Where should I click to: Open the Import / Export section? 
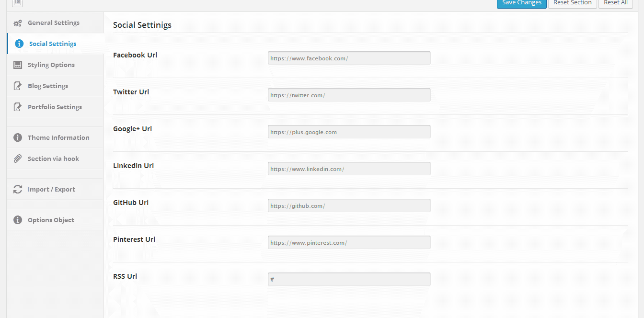pyautogui.click(x=55, y=189)
